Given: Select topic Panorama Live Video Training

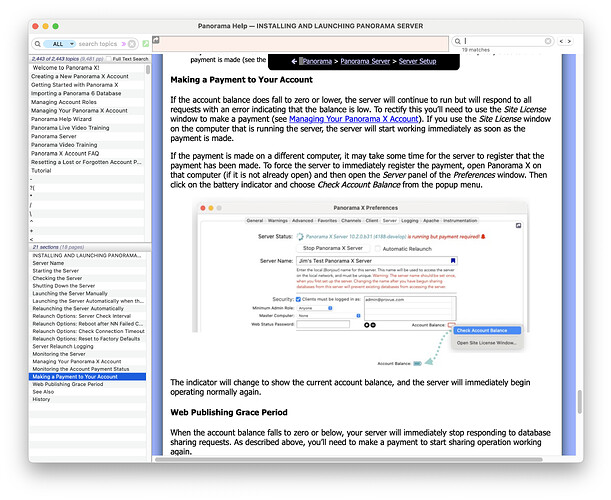Looking at the screenshot, I should coord(87,128).
